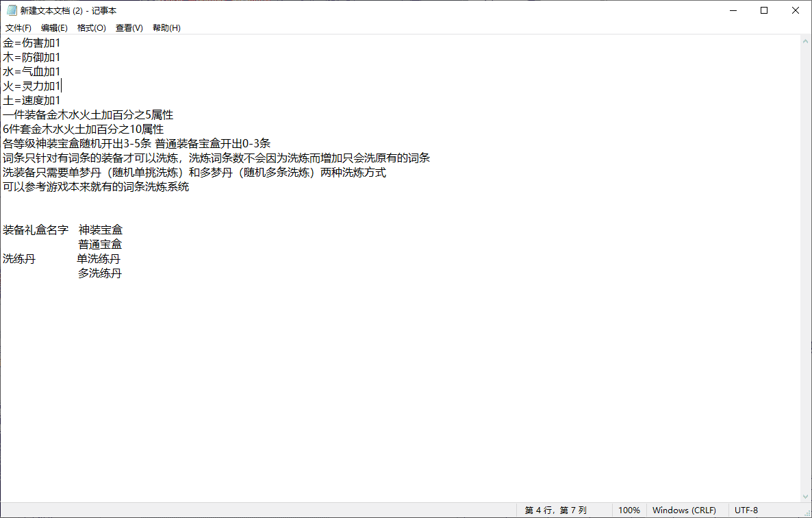812x518 pixels.
Task: Click the vertical scrollbar up arrow
Action: tap(806, 41)
